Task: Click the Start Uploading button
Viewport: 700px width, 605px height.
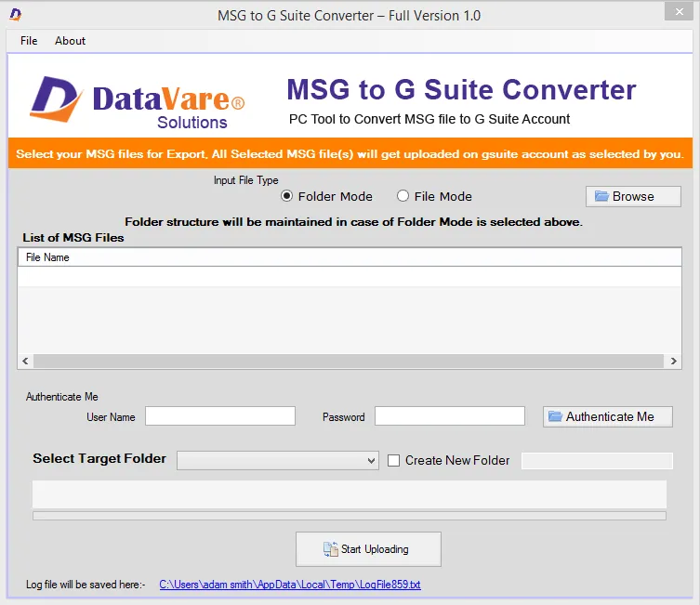Action: (368, 549)
